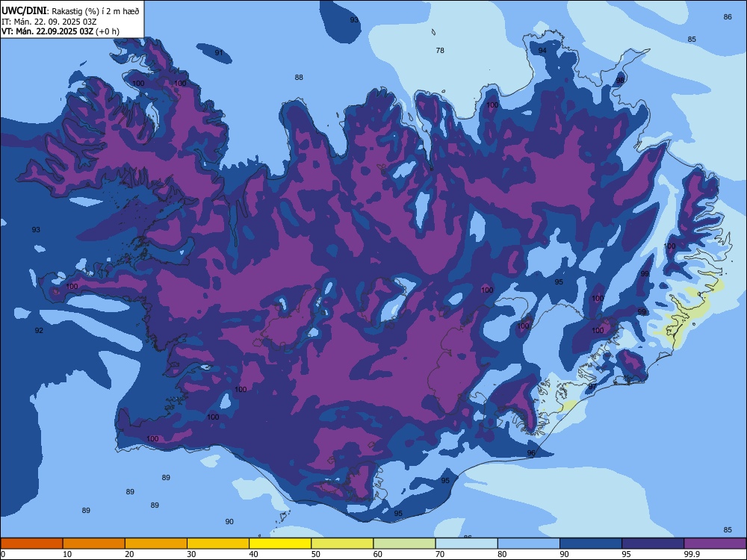
Task: Click the purple above-99.9 legend swatch
Action: coord(715,544)
